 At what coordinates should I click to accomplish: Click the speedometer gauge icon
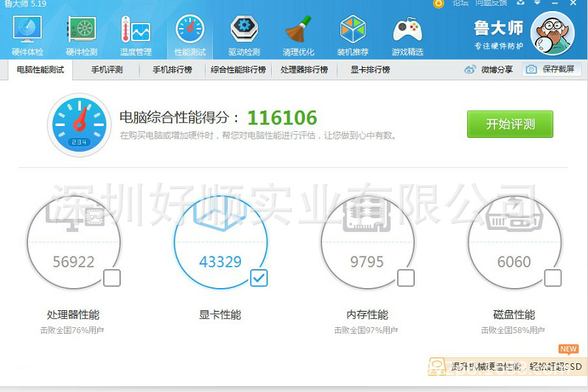tap(79, 125)
